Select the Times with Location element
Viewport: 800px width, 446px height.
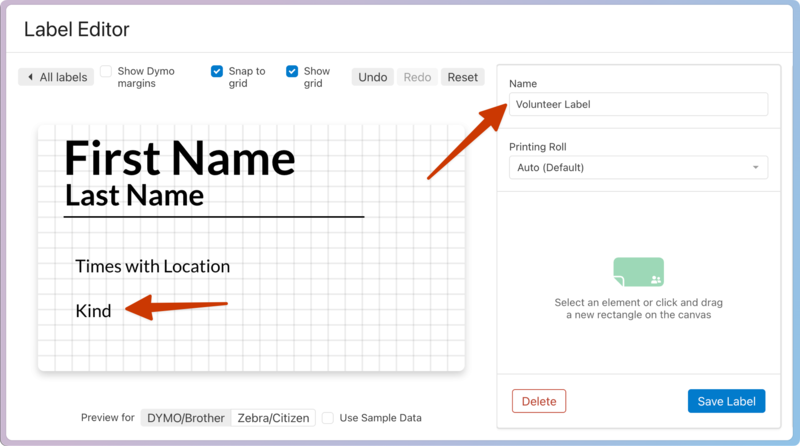tap(152, 266)
